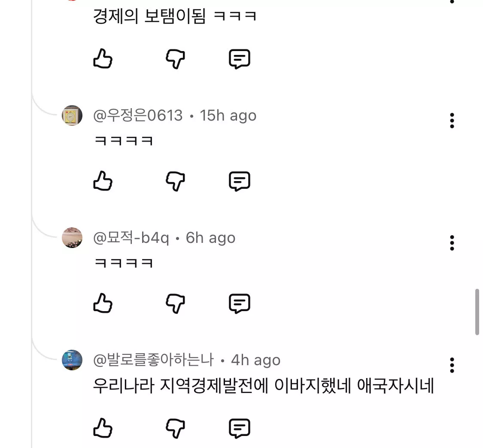Open more options for @발로를좋아하는나 comment
The width and height of the screenshot is (483, 448).
click(x=452, y=365)
